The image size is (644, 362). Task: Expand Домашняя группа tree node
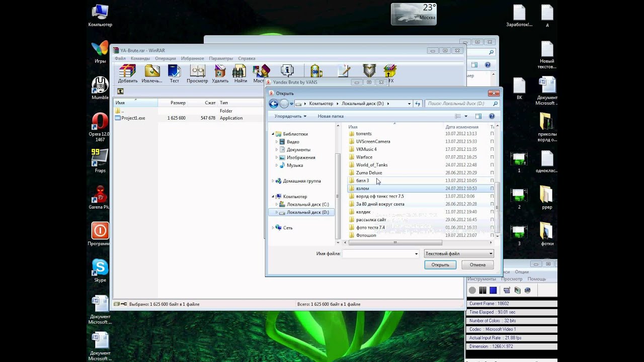(273, 181)
